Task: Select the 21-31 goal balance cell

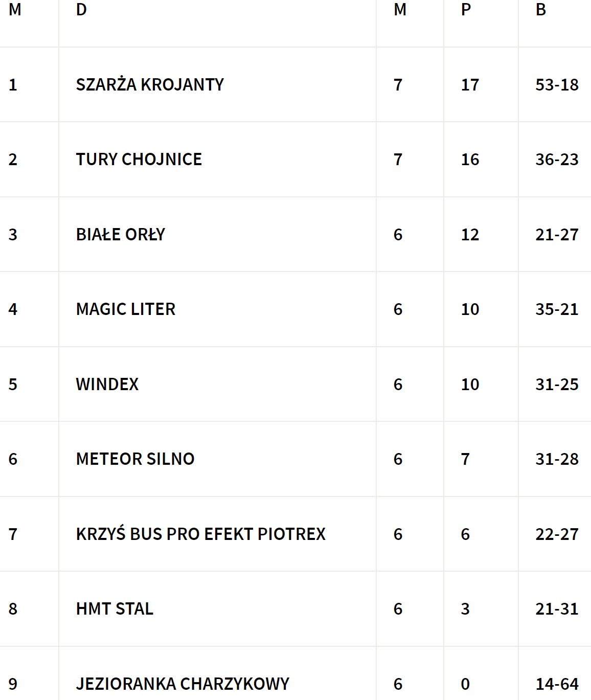Action: (557, 608)
